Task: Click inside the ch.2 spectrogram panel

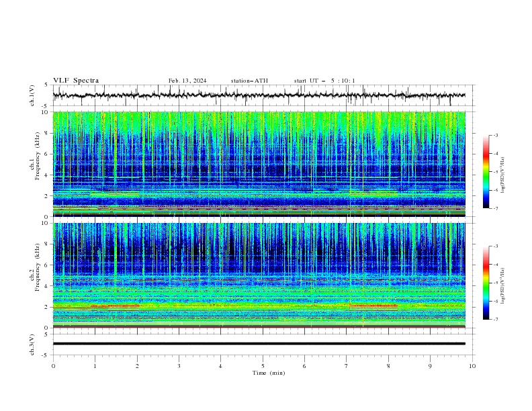Action: (x=259, y=275)
